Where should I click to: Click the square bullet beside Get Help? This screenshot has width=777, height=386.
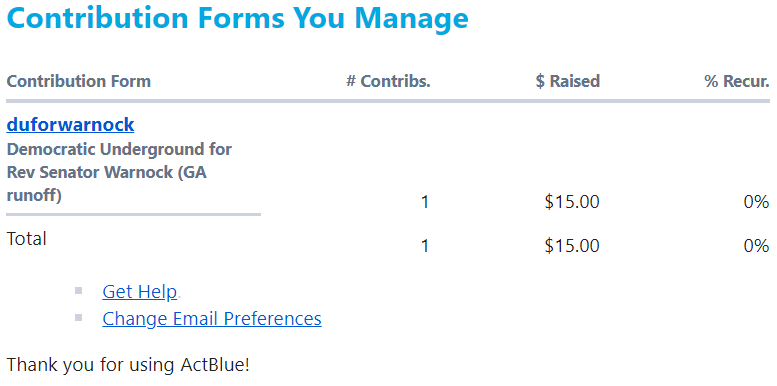(78, 290)
